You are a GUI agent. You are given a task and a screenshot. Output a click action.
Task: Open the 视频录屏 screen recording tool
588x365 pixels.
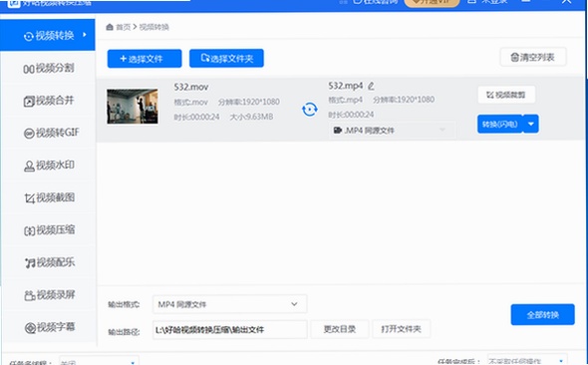pos(49,295)
